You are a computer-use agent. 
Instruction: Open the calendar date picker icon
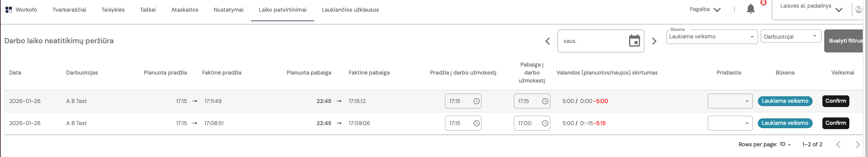coord(634,41)
